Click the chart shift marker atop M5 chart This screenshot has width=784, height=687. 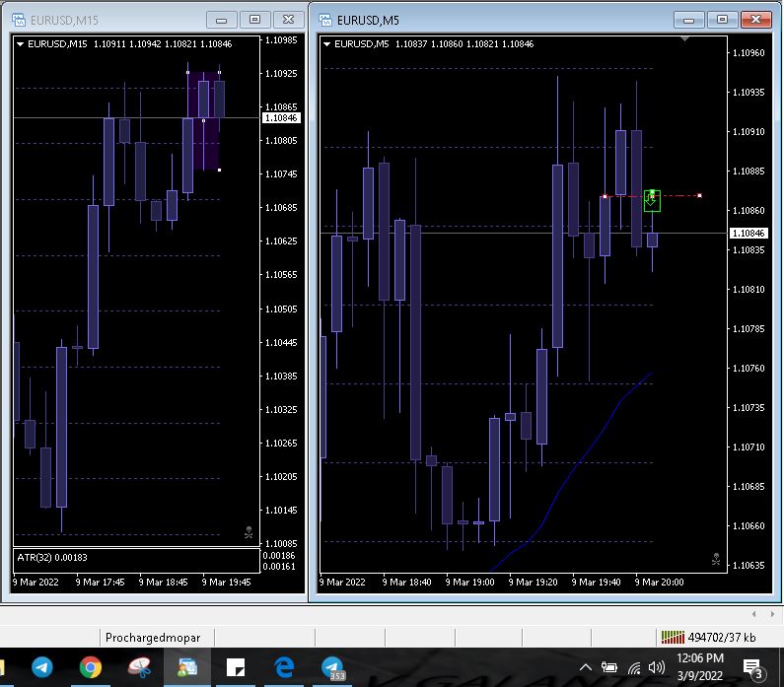tap(684, 38)
